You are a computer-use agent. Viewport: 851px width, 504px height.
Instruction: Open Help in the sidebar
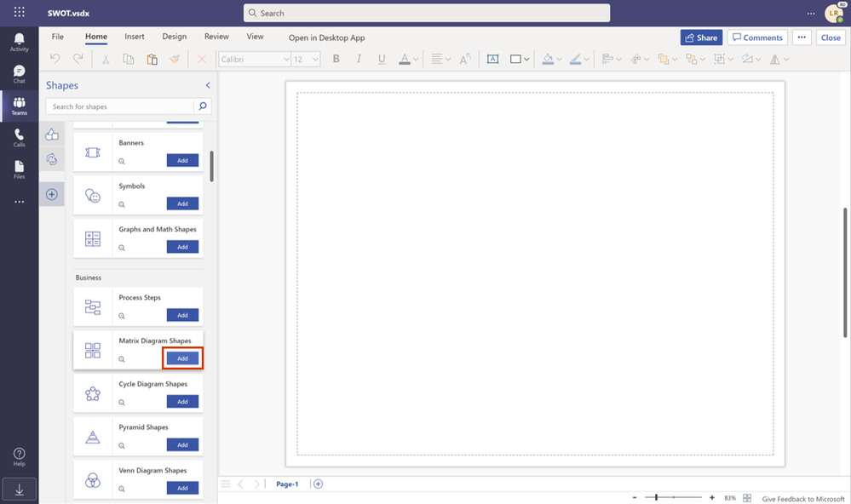coord(19,457)
